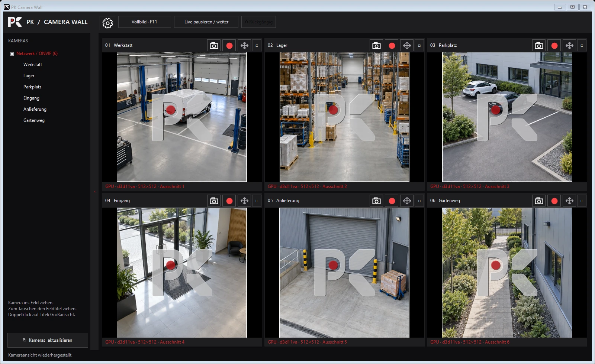
Task: Open settings with the gear icon
Action: tap(107, 23)
